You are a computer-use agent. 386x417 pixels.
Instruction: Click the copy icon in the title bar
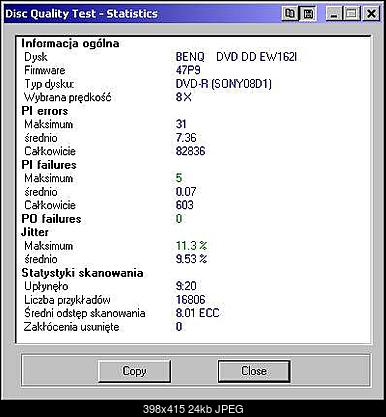click(290, 14)
